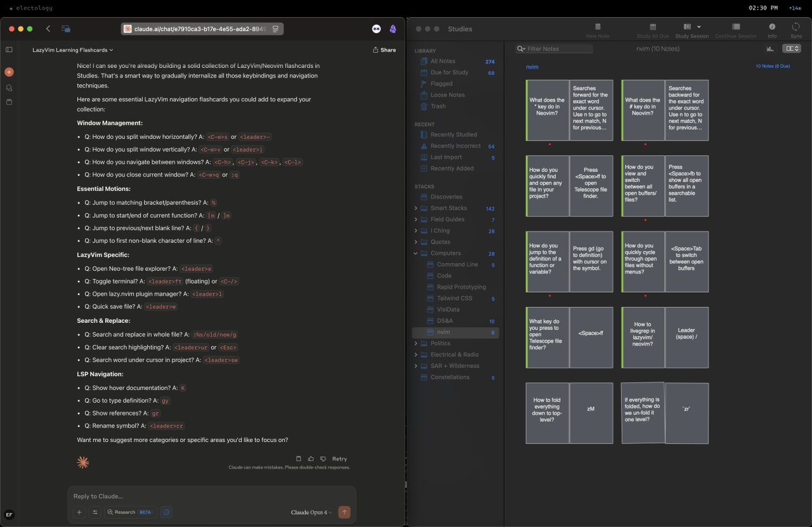Image resolution: width=812 pixels, height=527 pixels.
Task: Open the Claude Opus 4 model dropdown
Action: (x=310, y=512)
